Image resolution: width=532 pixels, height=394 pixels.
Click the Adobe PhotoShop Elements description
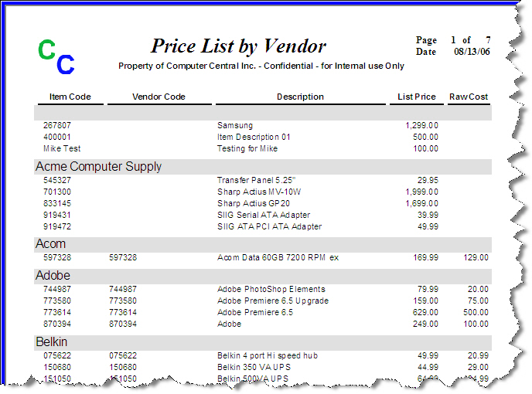tap(271, 290)
